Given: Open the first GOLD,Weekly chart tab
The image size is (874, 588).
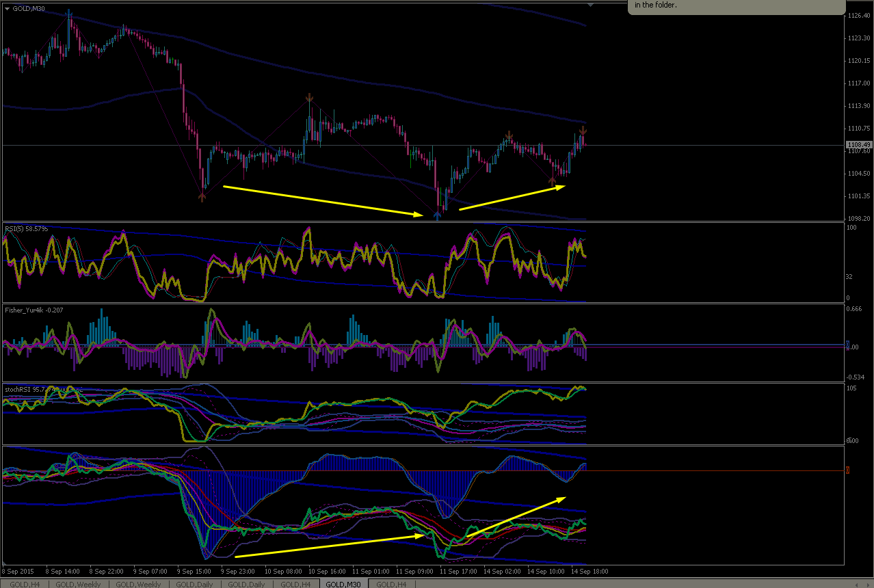Looking at the screenshot, I should pyautogui.click(x=79, y=585).
